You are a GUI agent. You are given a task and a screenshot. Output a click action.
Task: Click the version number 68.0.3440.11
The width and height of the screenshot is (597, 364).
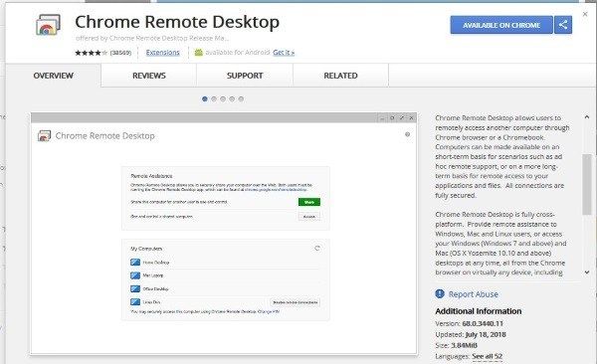pyautogui.click(x=483, y=323)
